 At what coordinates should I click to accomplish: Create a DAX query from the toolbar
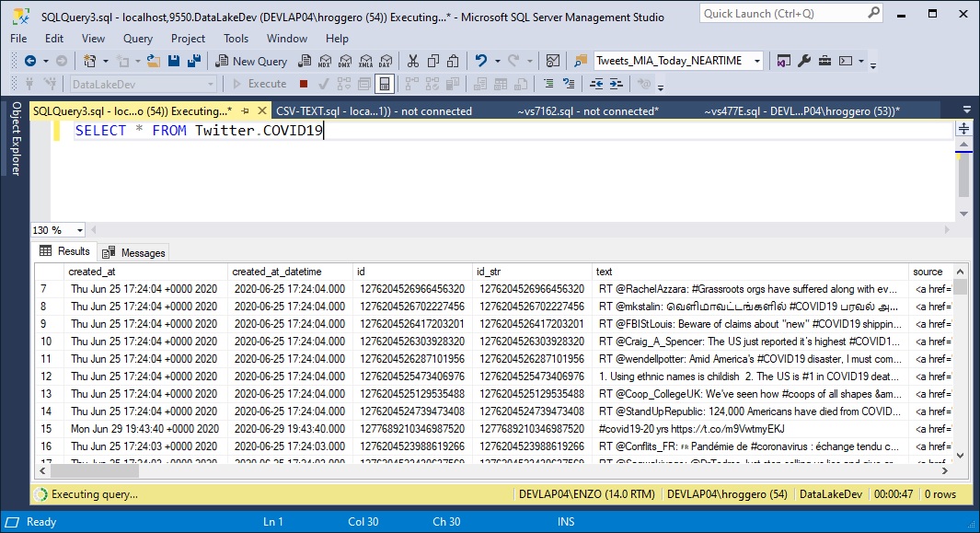(x=386, y=61)
